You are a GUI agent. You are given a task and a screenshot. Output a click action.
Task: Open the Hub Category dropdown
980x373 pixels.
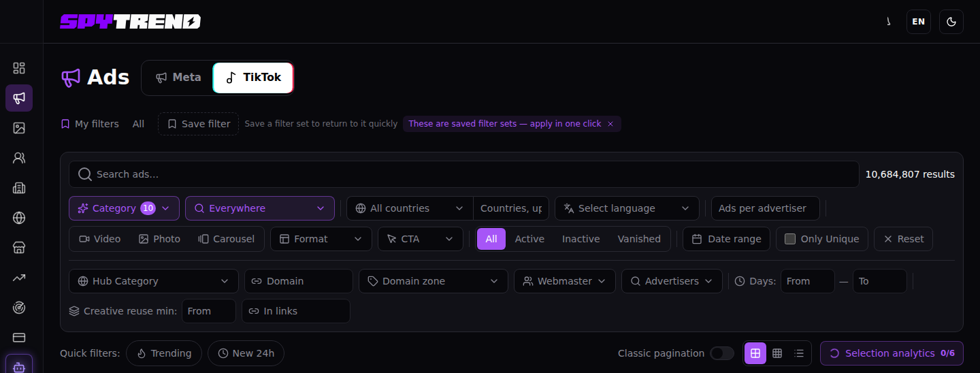tap(154, 281)
